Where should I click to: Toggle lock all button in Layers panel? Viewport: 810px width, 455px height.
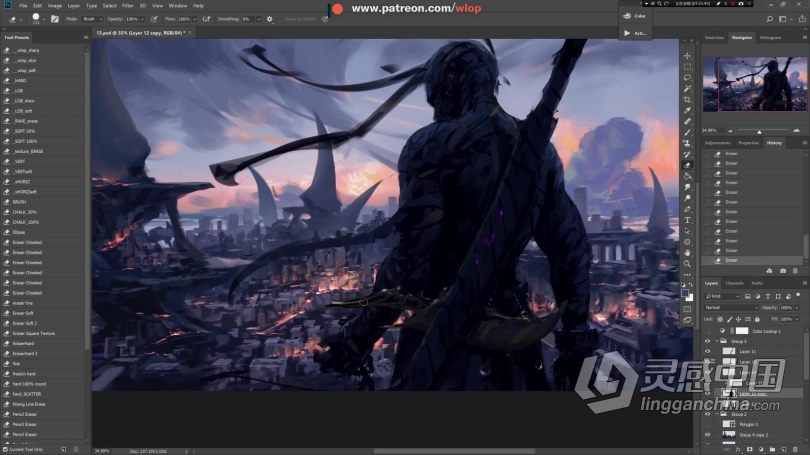click(x=757, y=319)
